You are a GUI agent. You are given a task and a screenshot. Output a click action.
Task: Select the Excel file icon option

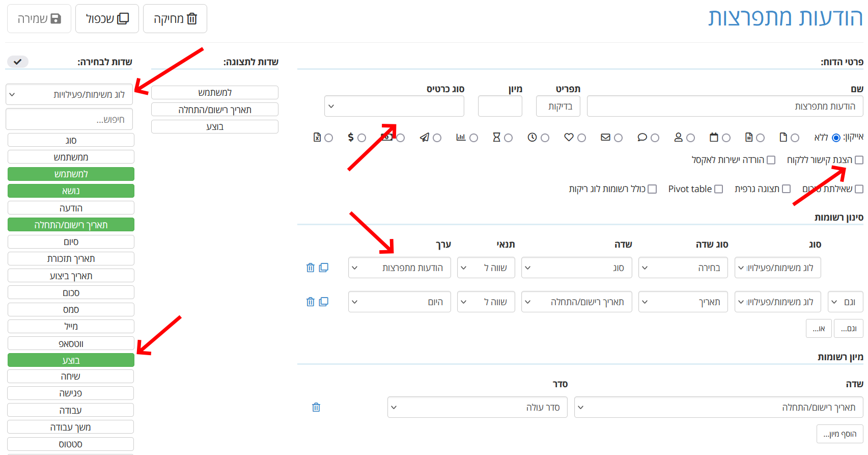[x=328, y=138]
